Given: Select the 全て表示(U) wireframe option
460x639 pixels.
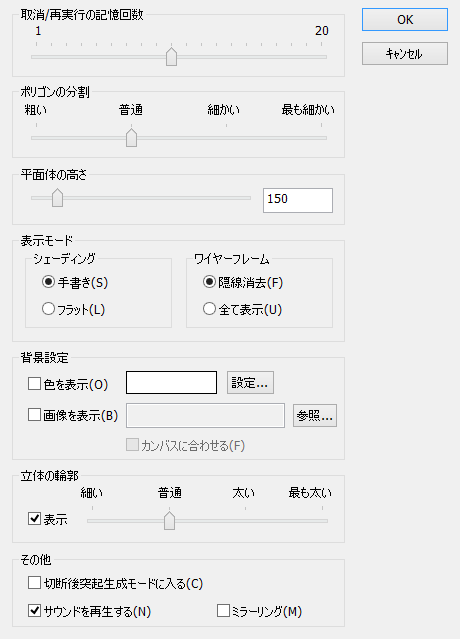Looking at the screenshot, I should pos(242,309).
